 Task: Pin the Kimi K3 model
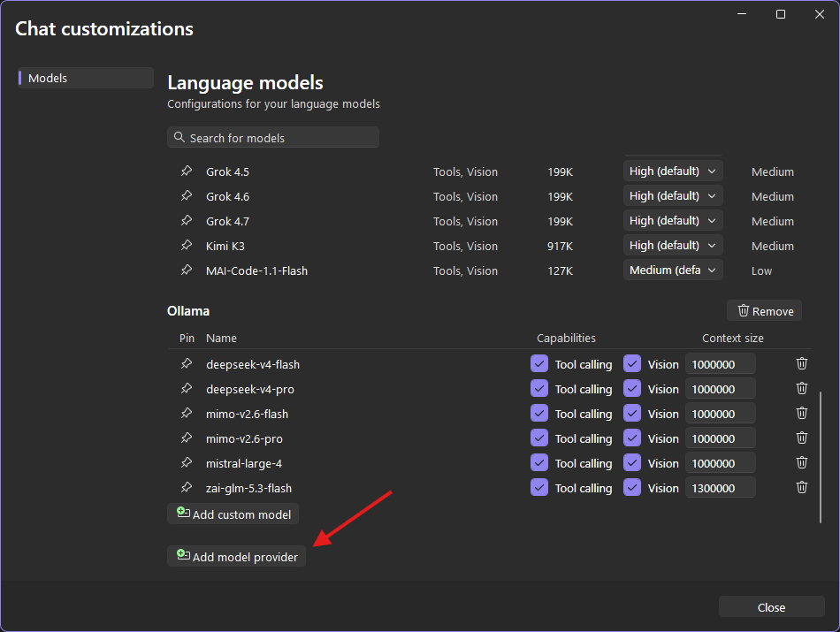pyautogui.click(x=187, y=245)
